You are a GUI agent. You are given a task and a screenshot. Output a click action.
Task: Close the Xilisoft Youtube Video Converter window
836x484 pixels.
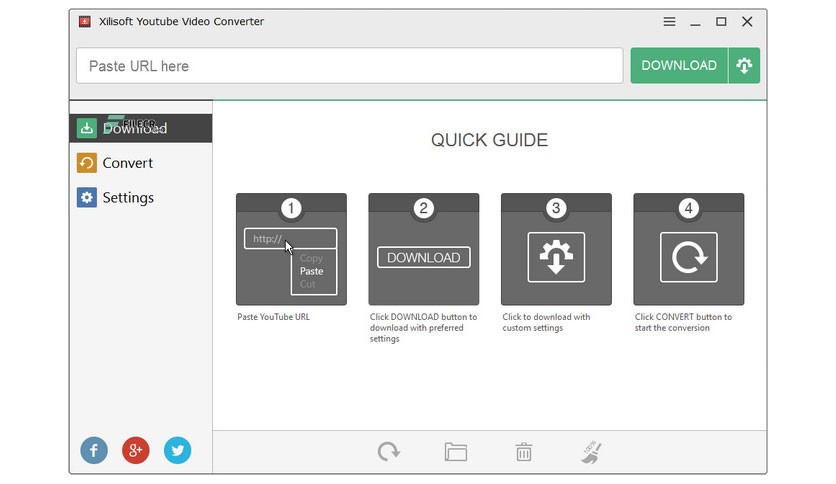click(747, 21)
